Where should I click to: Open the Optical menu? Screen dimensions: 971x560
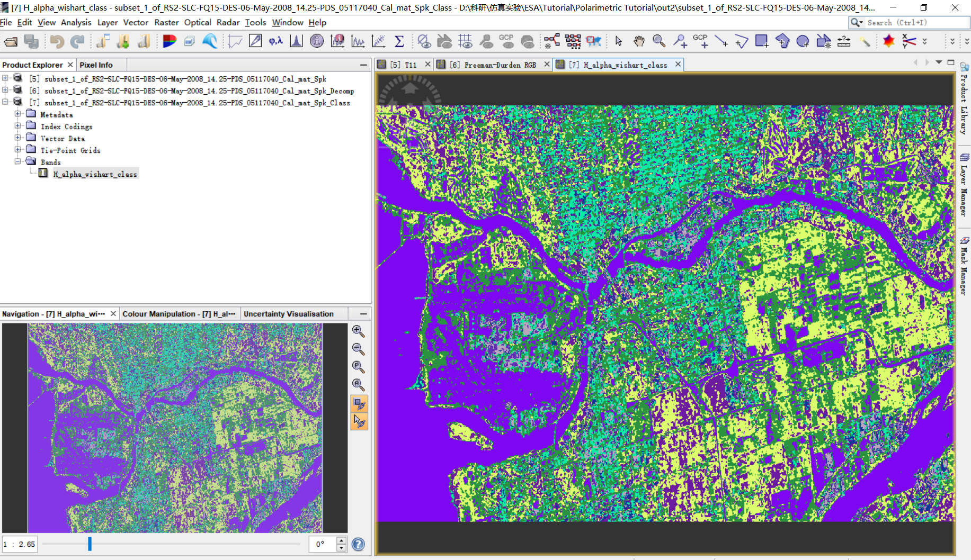[198, 22]
